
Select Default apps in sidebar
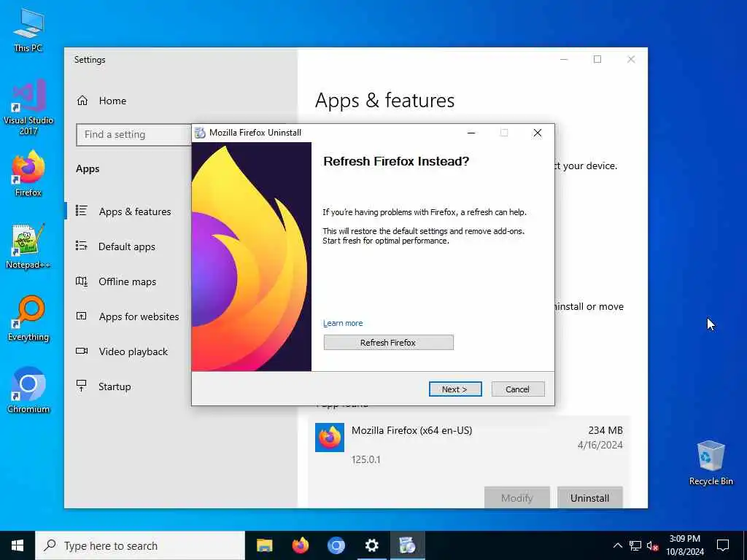point(127,246)
